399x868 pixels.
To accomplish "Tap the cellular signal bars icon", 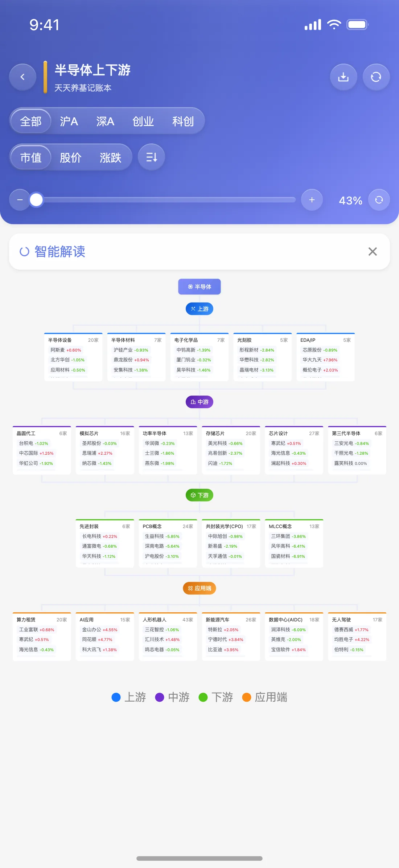I will (x=313, y=25).
